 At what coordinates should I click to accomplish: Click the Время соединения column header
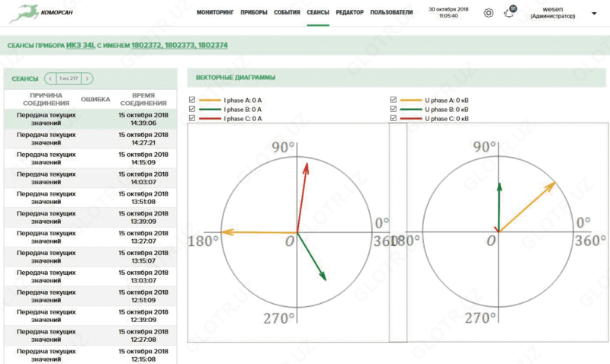(x=143, y=99)
